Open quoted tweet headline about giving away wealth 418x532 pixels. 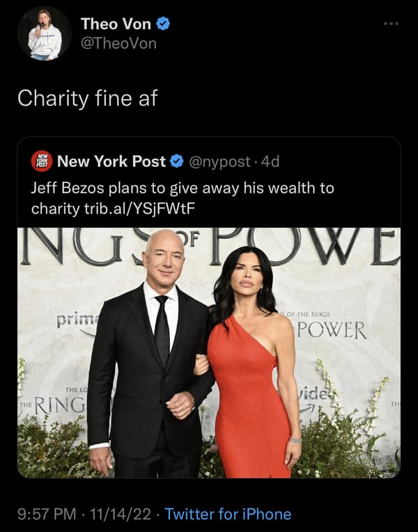(x=183, y=198)
